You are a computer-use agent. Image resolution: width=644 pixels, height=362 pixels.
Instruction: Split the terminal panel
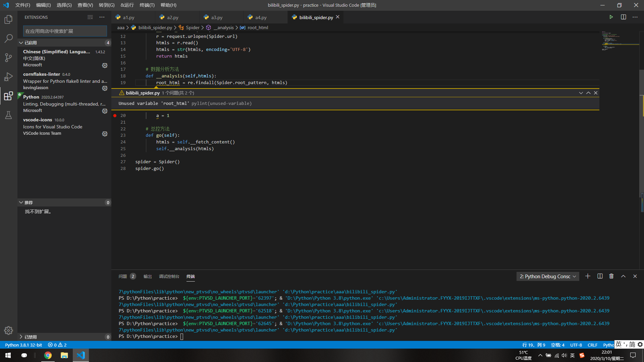coord(600,276)
